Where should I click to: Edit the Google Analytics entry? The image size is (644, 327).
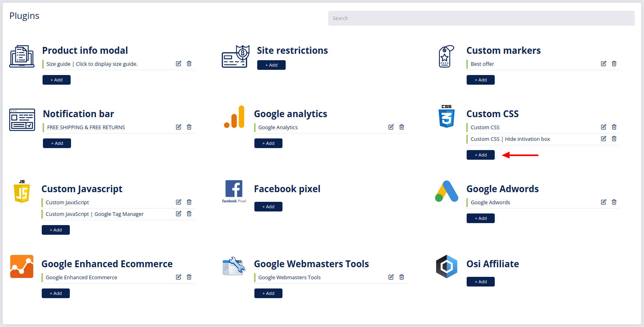tap(391, 127)
